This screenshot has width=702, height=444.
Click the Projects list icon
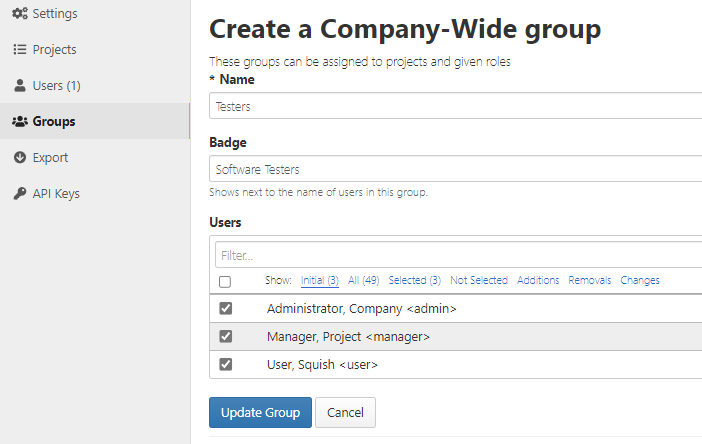(20, 49)
